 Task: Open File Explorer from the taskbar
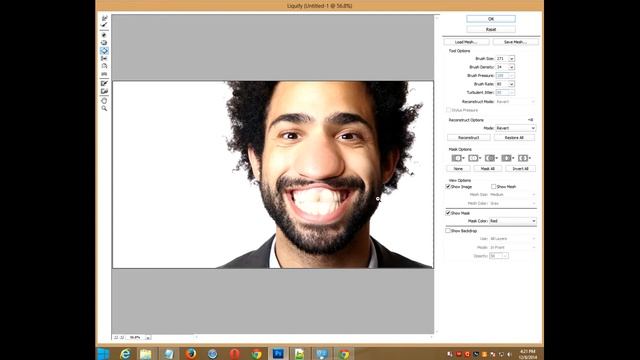146,353
